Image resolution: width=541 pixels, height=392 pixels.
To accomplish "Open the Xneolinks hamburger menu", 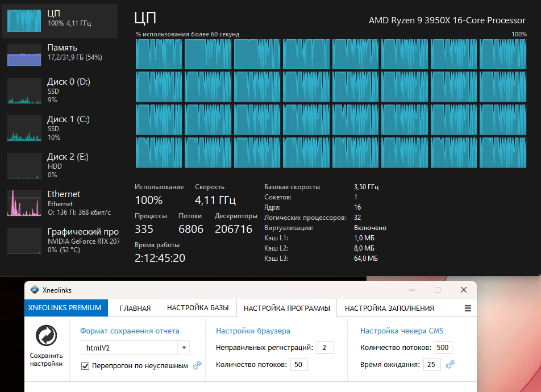I will click(468, 308).
